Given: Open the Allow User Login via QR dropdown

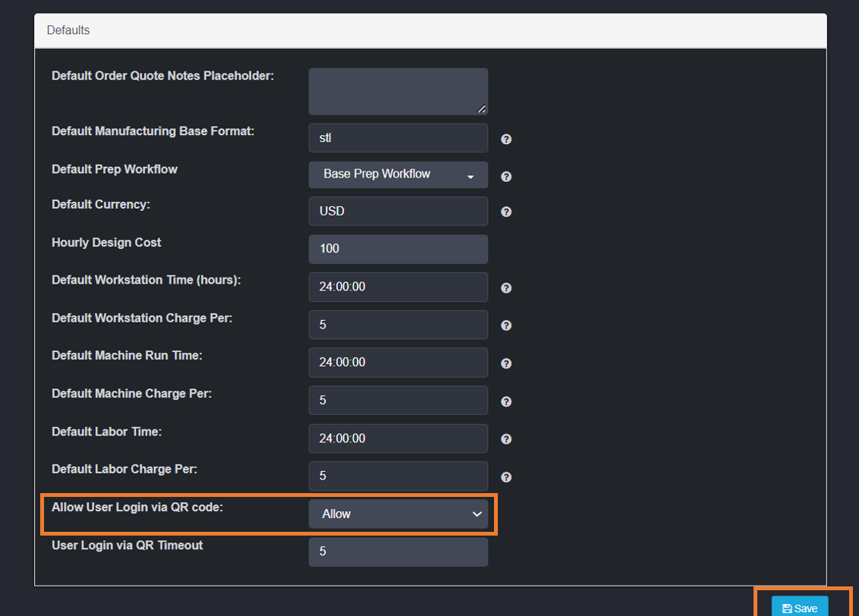Looking at the screenshot, I should coord(398,514).
